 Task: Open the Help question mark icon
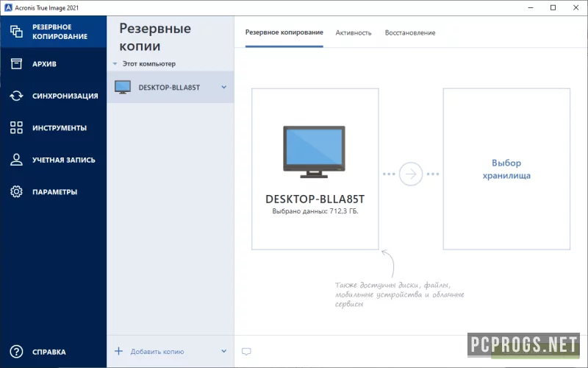[x=16, y=352]
